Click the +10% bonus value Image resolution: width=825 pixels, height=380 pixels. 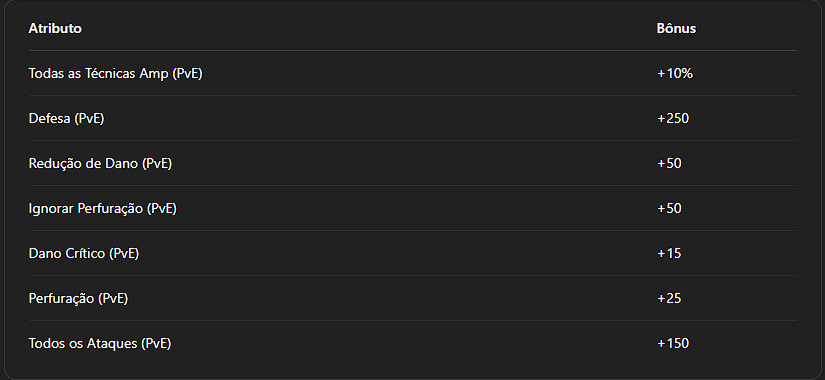(675, 74)
